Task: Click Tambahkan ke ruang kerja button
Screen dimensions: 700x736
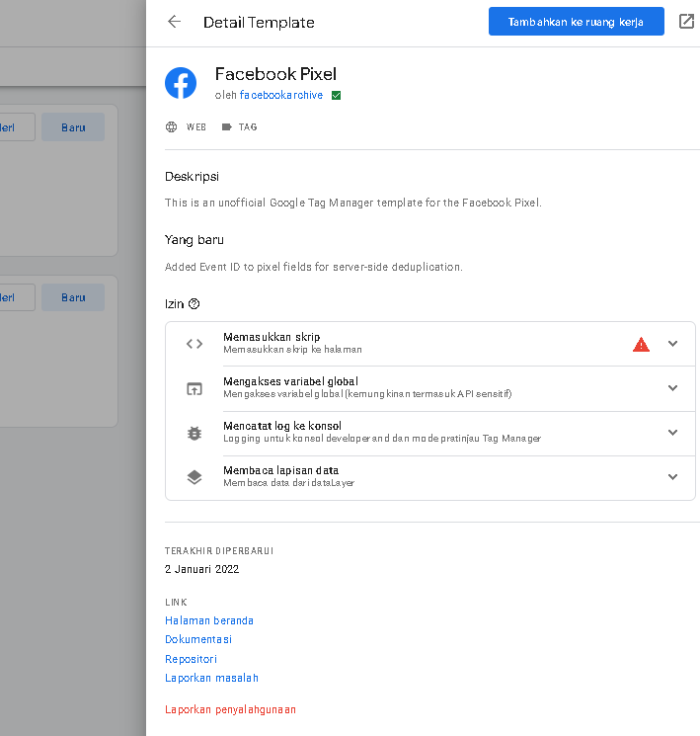Action: pos(577,21)
